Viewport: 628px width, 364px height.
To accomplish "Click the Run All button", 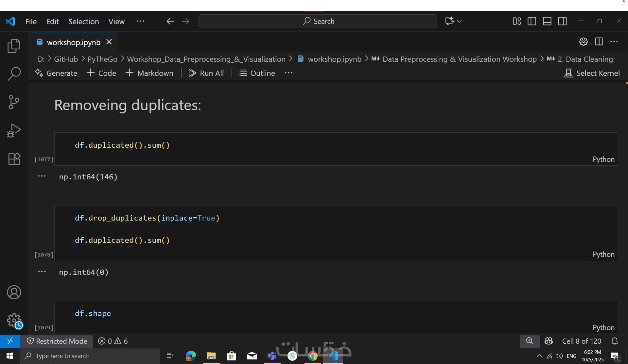I will pos(206,73).
